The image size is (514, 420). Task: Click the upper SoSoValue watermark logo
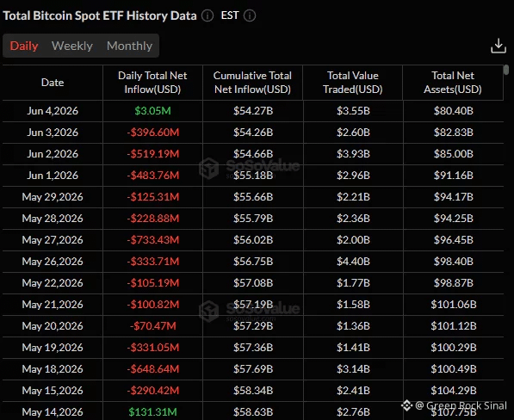[209, 169]
